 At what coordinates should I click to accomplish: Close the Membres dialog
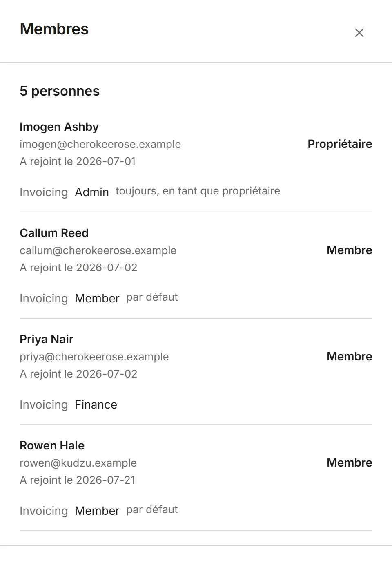[x=359, y=33]
